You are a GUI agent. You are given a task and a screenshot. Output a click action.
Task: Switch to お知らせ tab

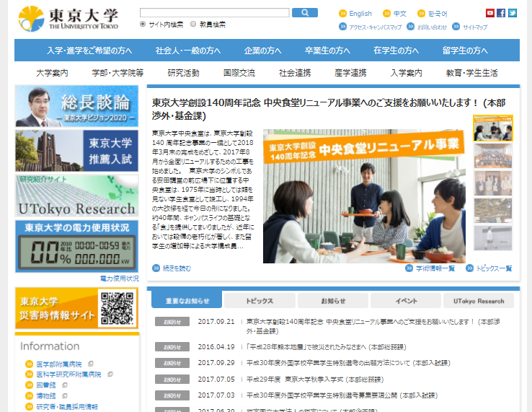click(333, 301)
